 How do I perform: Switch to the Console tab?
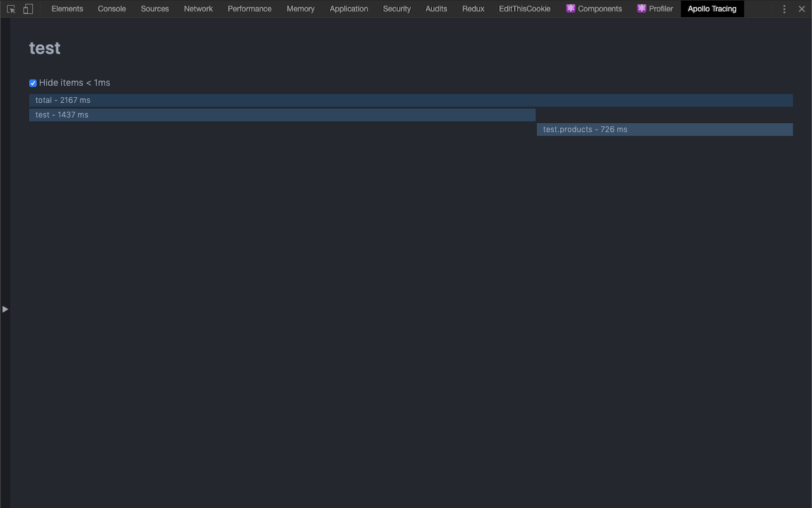pos(112,9)
